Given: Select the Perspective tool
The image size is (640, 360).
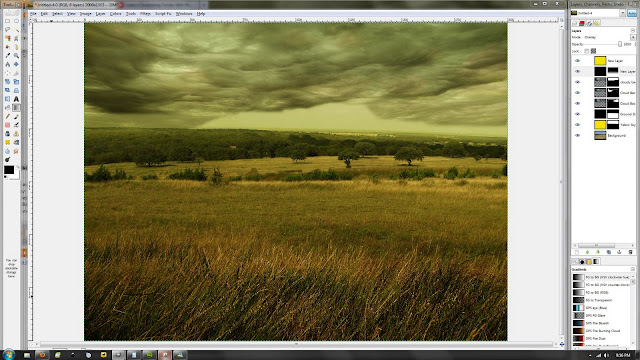Looking at the screenshot, I should pos(16,90).
